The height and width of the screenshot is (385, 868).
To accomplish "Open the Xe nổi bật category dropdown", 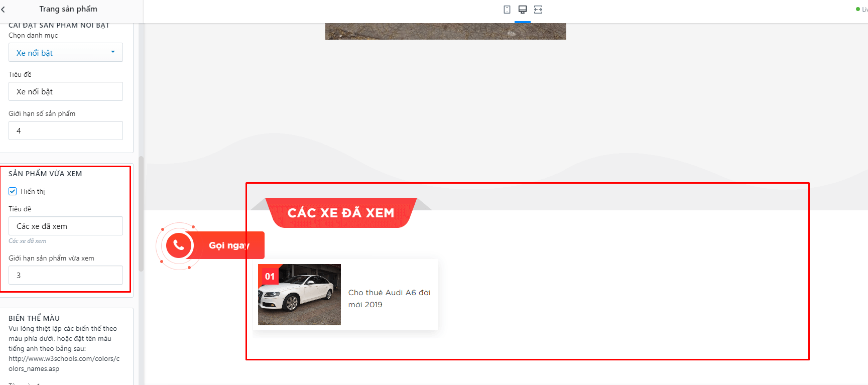I will [x=66, y=53].
